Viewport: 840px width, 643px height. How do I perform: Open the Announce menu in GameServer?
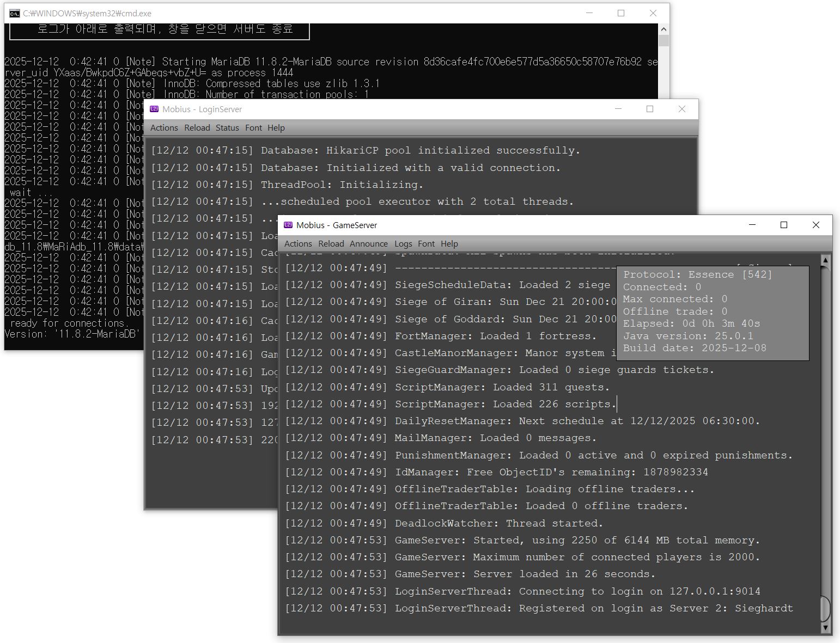pyautogui.click(x=369, y=244)
